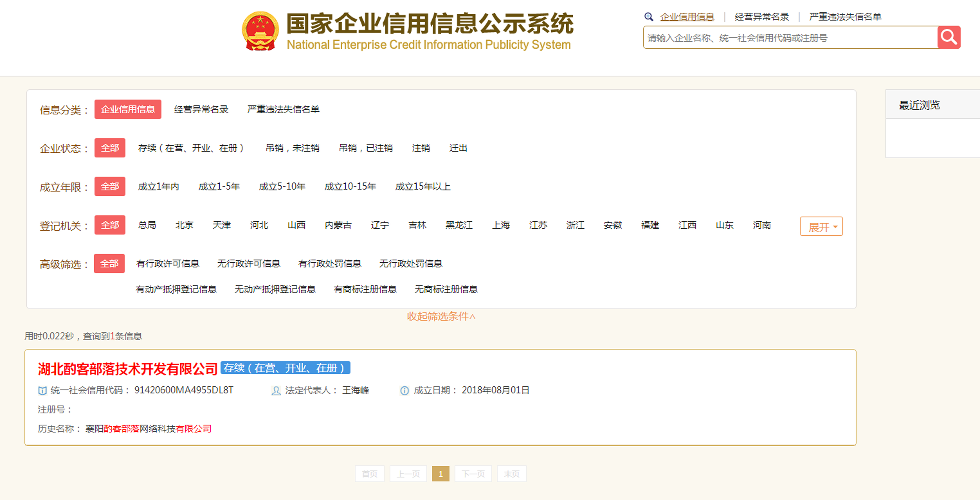Click the small magnifier icon beside 企业信用信息
This screenshot has height=500, width=980.
coord(648,17)
